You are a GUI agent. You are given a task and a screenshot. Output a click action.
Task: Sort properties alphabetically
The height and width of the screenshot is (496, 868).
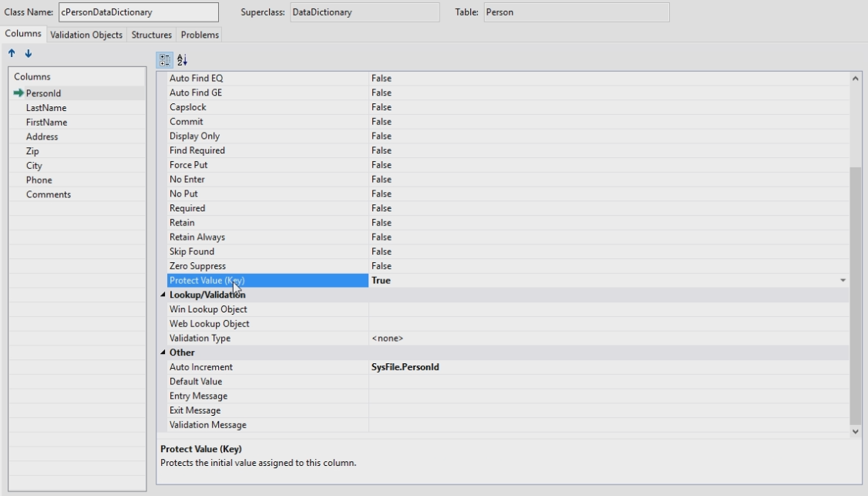pyautogui.click(x=183, y=60)
